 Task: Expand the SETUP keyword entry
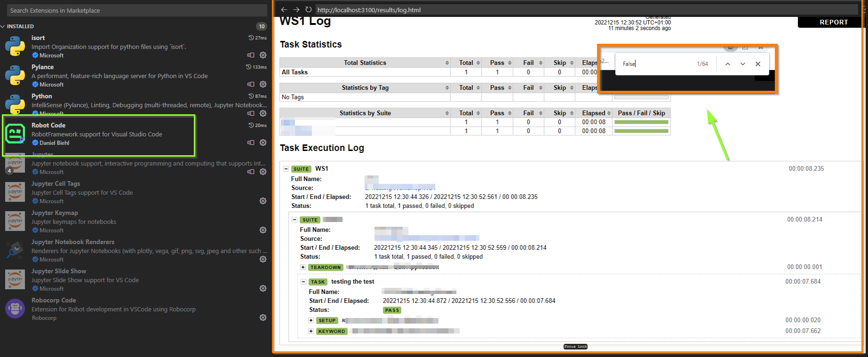click(x=311, y=320)
